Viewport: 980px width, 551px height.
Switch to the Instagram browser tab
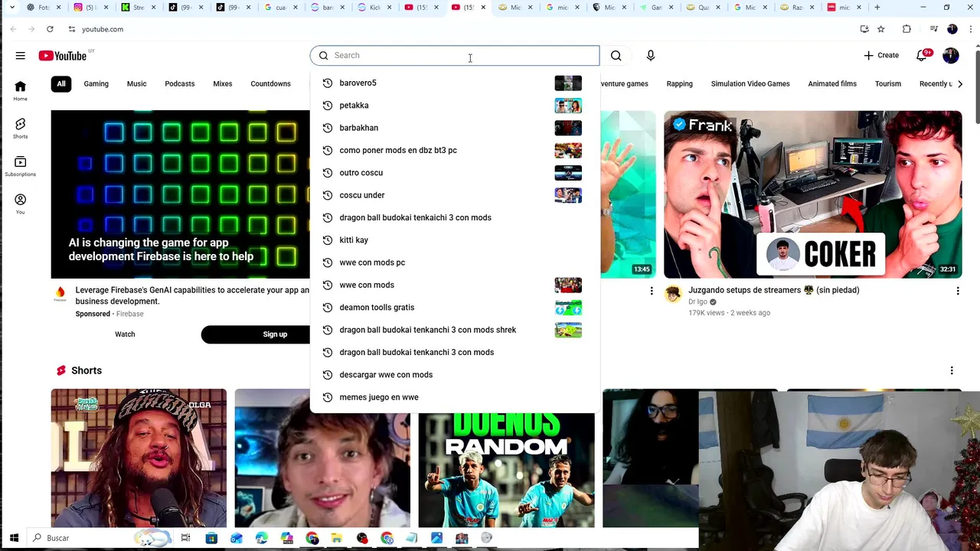[x=90, y=8]
